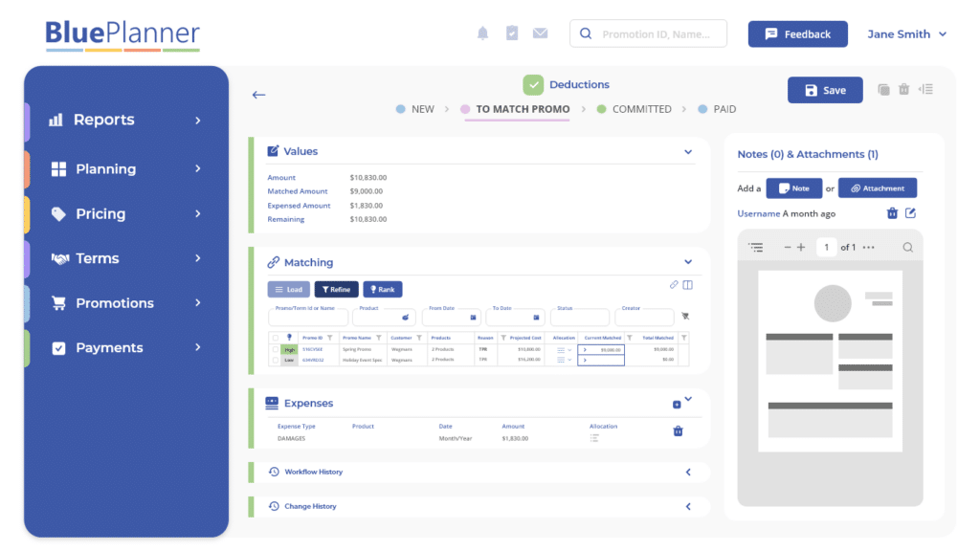Viewport: 980px width, 551px height.
Task: Zoom in on the attachment with the plus control
Action: coord(801,247)
